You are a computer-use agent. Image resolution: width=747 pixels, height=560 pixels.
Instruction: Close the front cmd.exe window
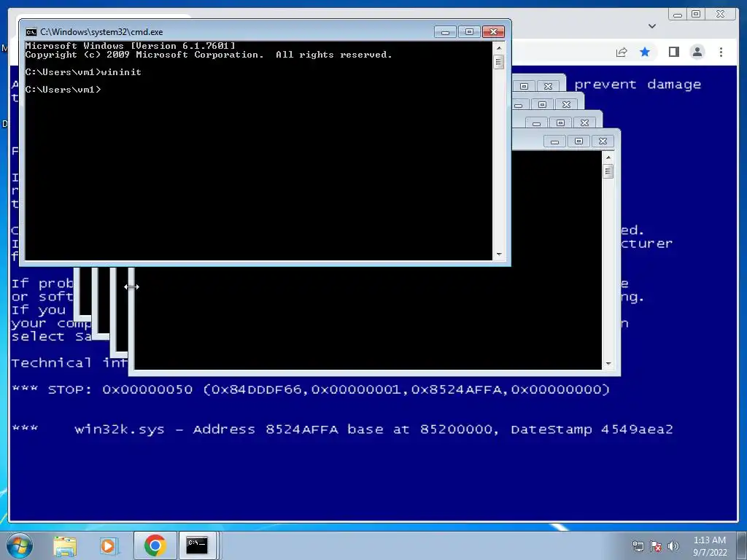(494, 32)
